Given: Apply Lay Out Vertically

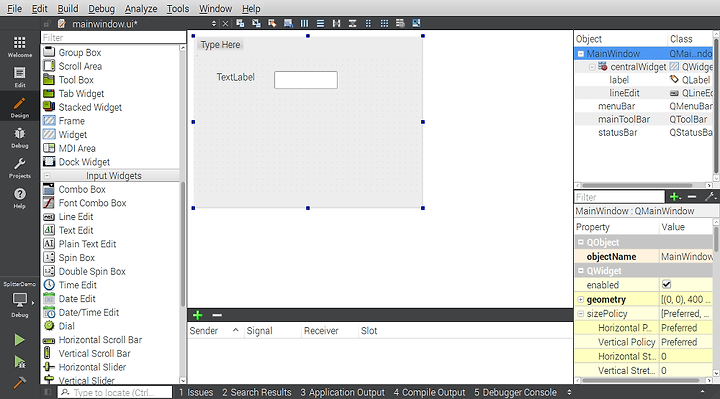Looking at the screenshot, I should click(321, 23).
